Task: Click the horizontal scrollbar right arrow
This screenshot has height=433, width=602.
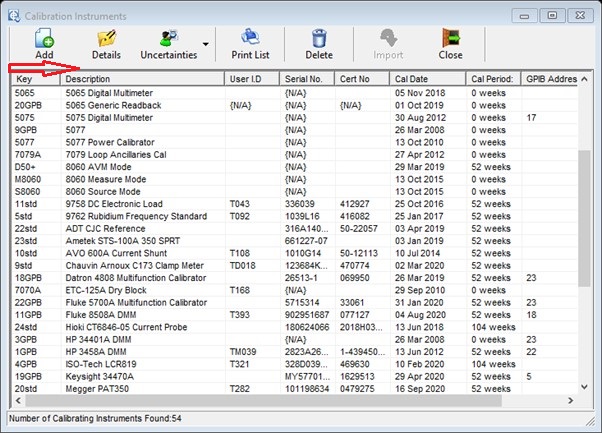Action: coord(572,402)
